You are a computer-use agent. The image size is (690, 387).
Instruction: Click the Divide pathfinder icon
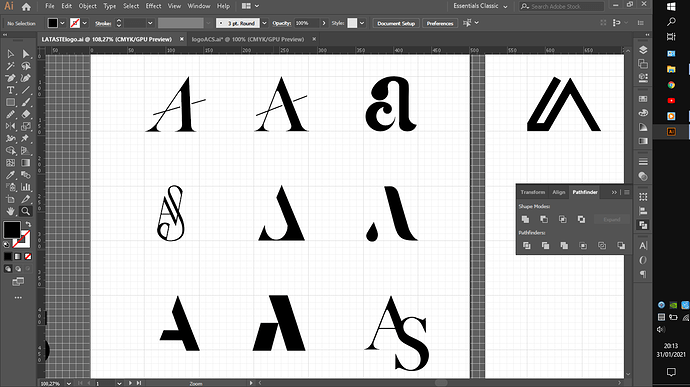(526, 246)
